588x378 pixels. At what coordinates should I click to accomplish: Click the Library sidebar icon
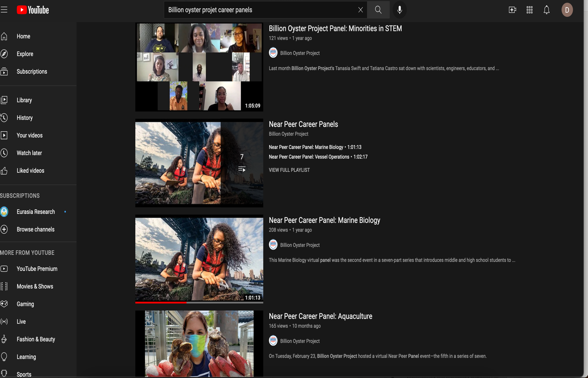[x=4, y=100]
